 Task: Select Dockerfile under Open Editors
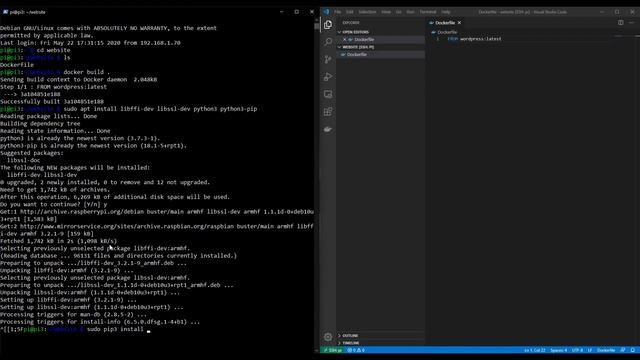pos(364,40)
